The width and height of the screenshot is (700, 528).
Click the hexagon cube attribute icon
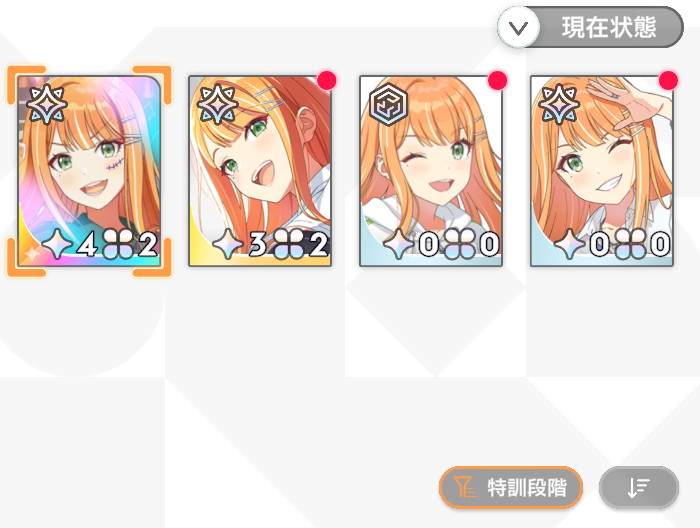(388, 104)
